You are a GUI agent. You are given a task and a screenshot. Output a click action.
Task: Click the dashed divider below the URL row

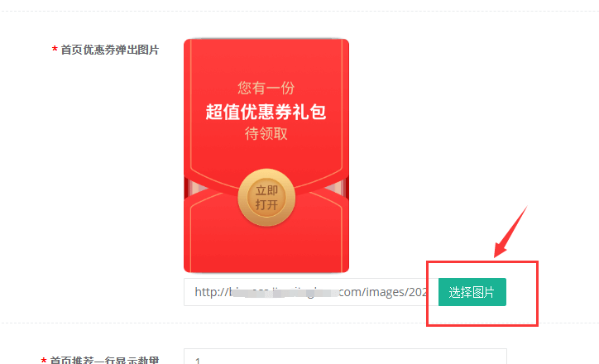[299, 323]
